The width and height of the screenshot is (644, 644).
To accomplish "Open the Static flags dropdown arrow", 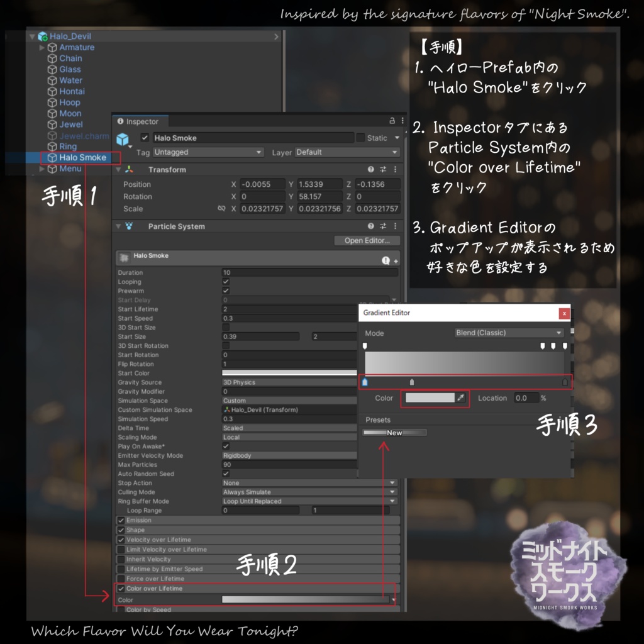I will (x=397, y=138).
